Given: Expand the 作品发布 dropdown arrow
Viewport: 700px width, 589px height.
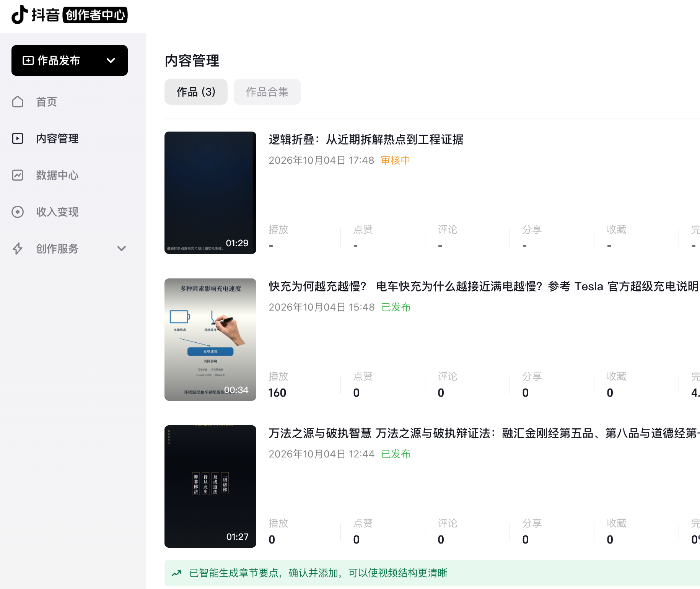Looking at the screenshot, I should 111,60.
